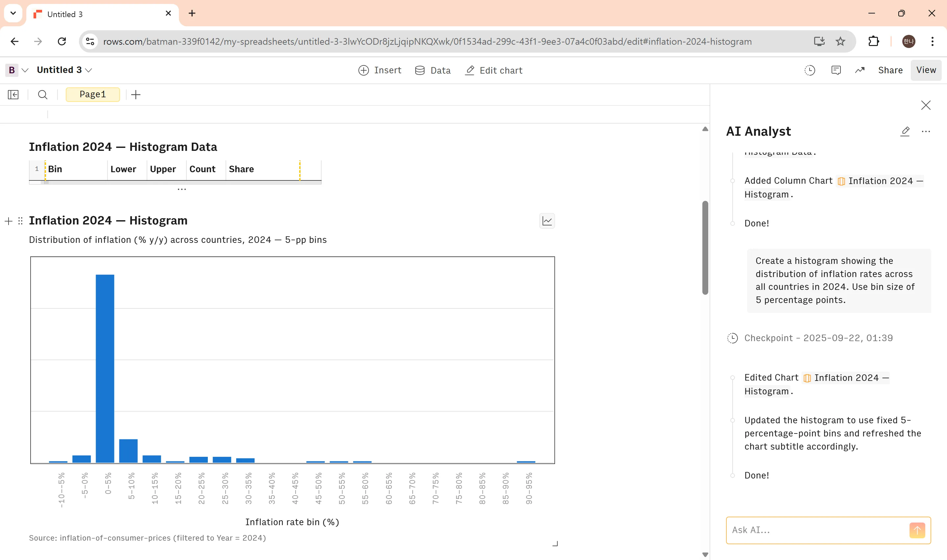Click the page vertical scrollbar thumb
The width and height of the screenshot is (947, 560).
(705, 247)
